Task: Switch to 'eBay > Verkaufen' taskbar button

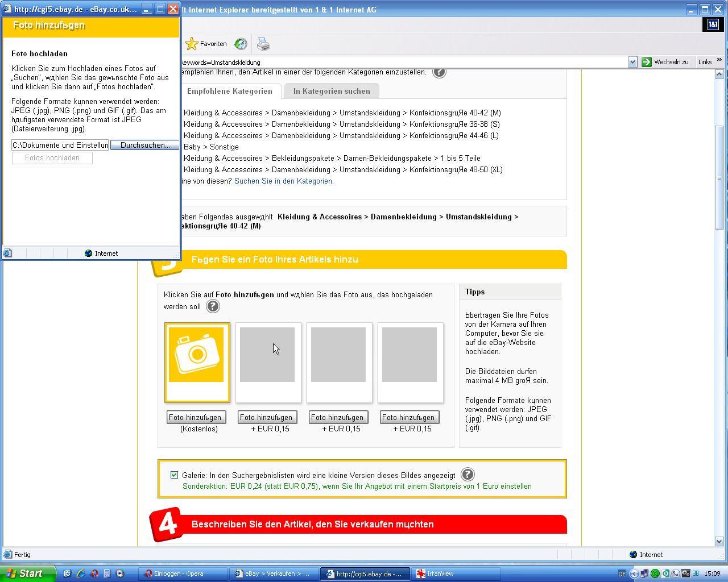Action: (273, 573)
